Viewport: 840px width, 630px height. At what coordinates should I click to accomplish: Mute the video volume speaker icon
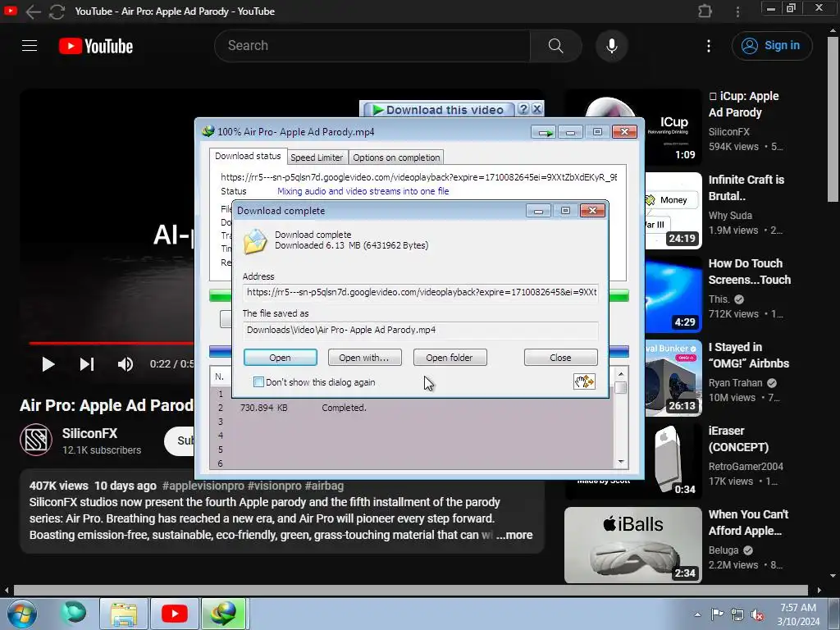(x=125, y=364)
